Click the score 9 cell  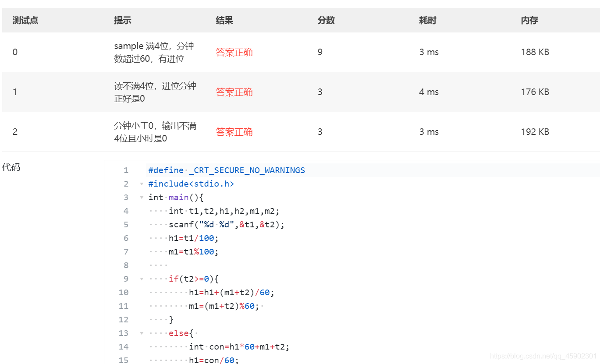320,52
